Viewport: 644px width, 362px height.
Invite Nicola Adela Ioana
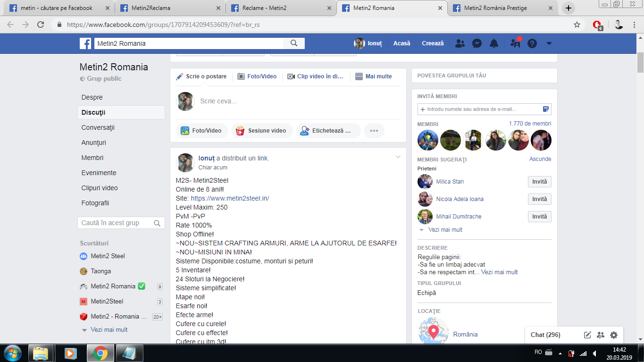click(539, 199)
